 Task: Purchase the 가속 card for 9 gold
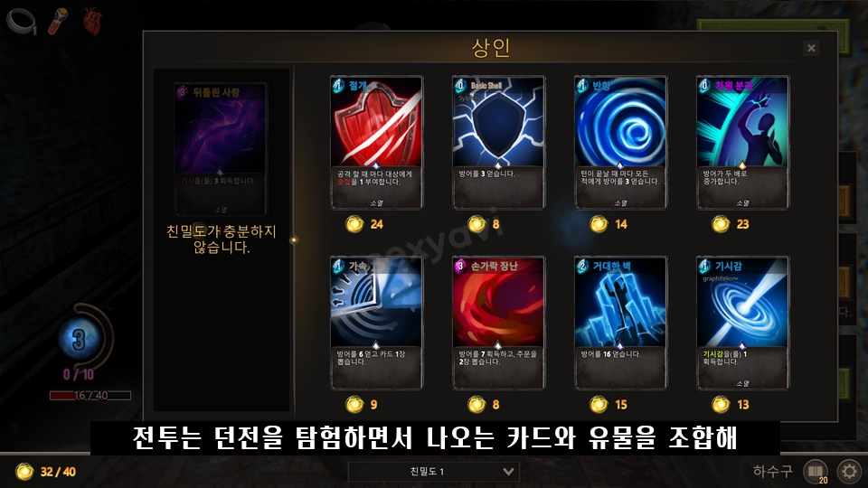[x=376, y=323]
